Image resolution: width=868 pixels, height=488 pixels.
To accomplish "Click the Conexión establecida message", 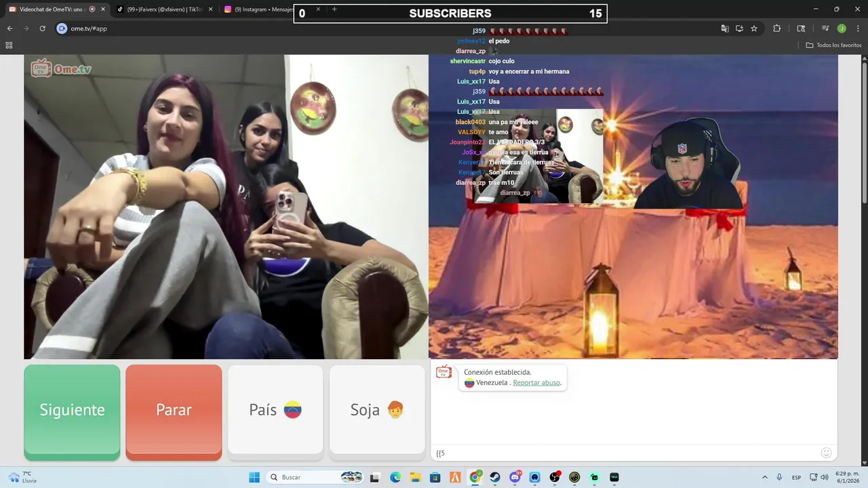I will pos(498,372).
